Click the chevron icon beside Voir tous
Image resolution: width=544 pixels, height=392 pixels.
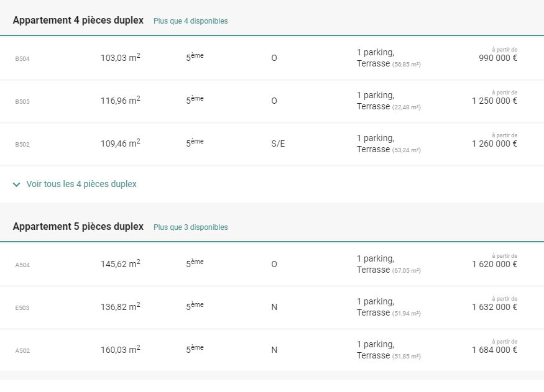point(17,185)
